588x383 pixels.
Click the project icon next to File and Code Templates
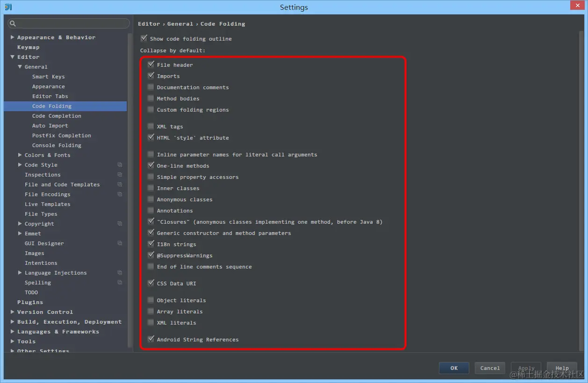click(120, 184)
